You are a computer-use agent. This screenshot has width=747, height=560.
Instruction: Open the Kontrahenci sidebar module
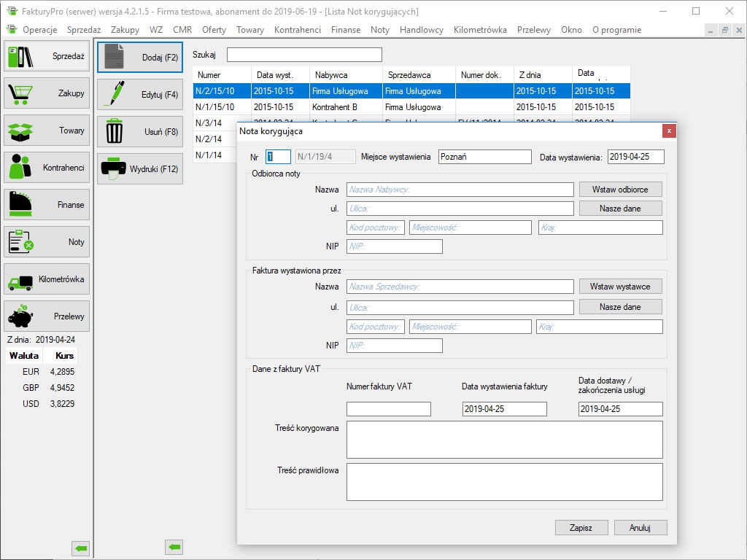[47, 168]
